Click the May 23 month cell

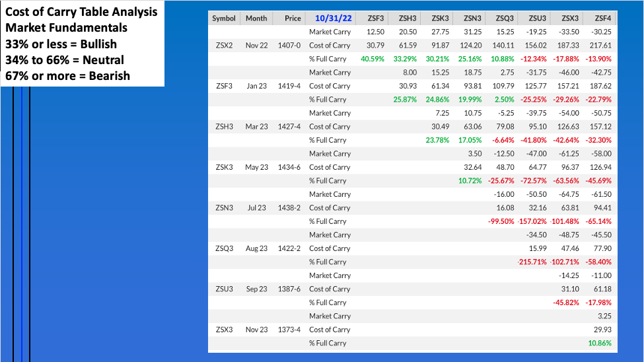[x=257, y=167]
